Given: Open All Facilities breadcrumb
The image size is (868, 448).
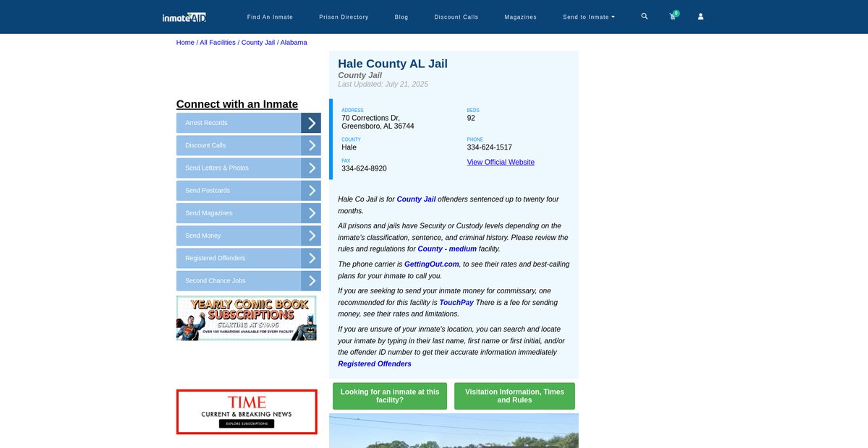Looking at the screenshot, I should pos(218,42).
